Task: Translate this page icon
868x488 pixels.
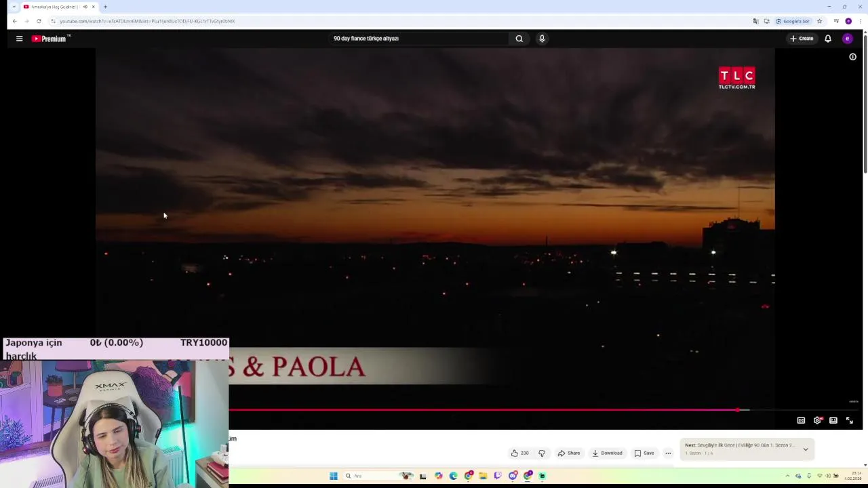Action: pos(755,21)
